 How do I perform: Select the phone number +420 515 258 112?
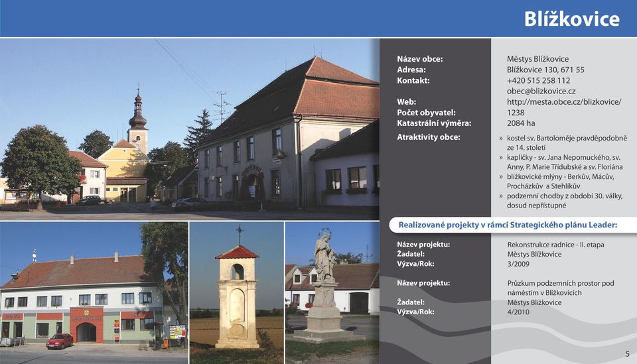pos(538,80)
